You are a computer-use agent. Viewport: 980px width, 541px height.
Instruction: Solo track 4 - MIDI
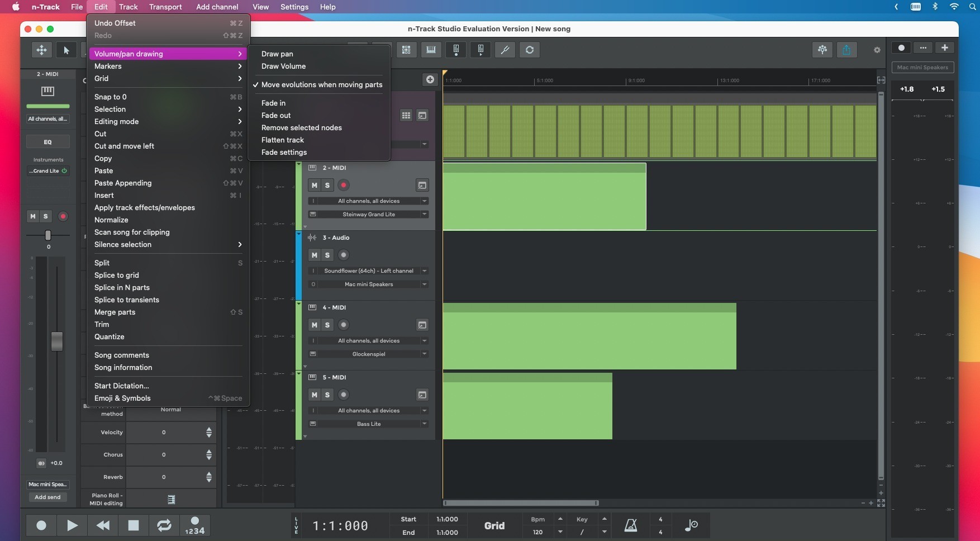[x=327, y=325]
